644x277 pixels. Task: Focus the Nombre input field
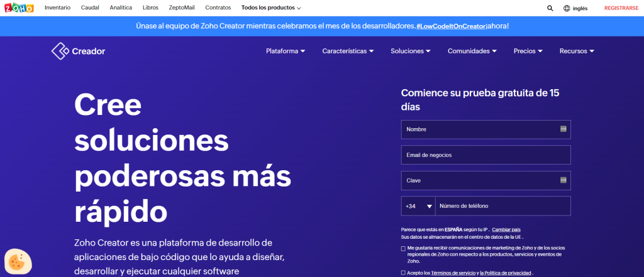pos(486,129)
